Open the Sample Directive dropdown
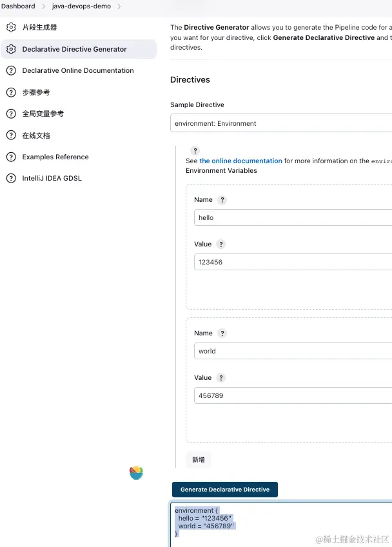This screenshot has height=547, width=392. pos(281,123)
